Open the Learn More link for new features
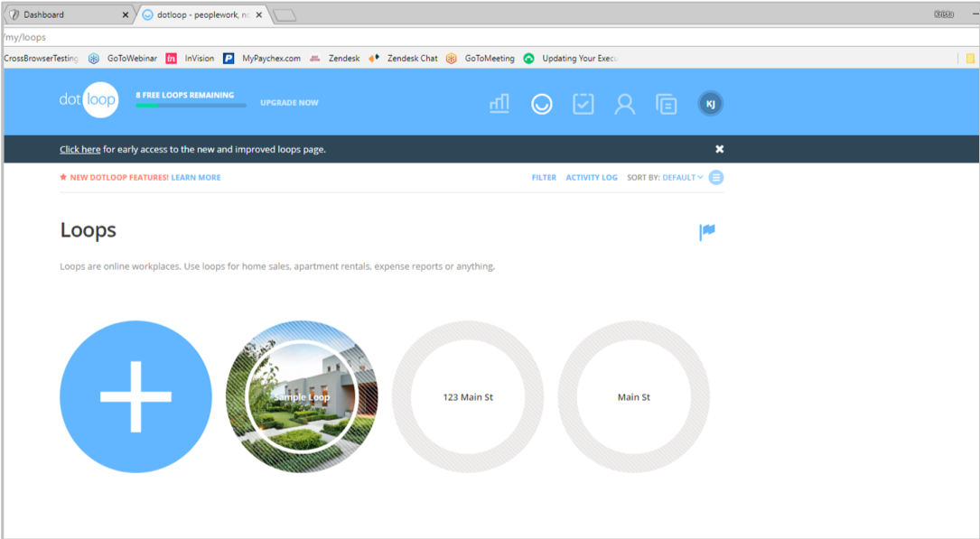Viewport: 980px width, 539px height. click(195, 177)
